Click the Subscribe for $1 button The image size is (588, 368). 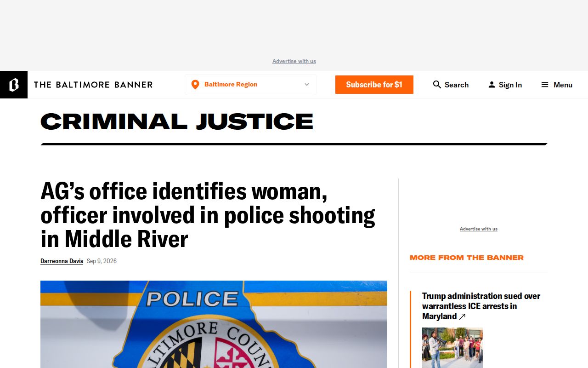(x=374, y=85)
